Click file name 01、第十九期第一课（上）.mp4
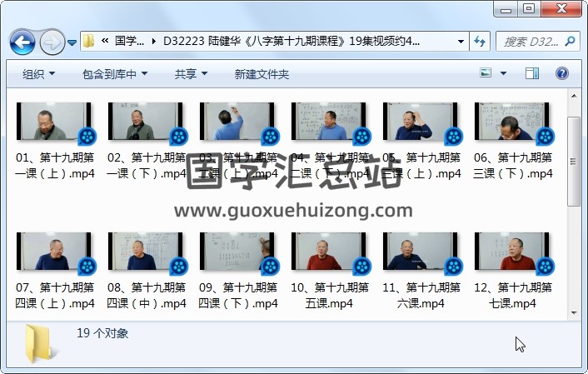This screenshot has height=374, width=588. pos(55,166)
